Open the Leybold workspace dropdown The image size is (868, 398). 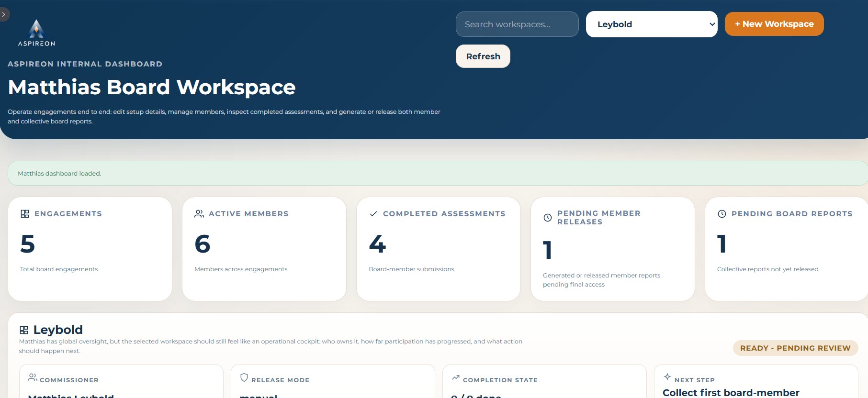(x=652, y=24)
